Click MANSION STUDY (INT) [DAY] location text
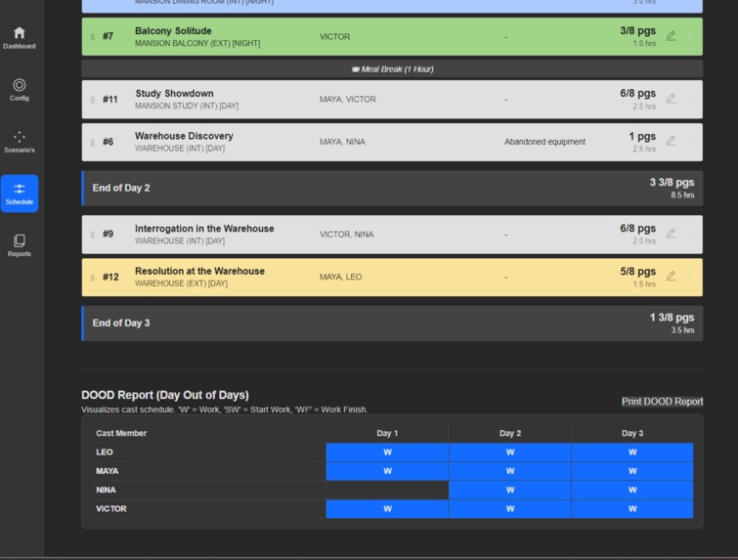 [x=187, y=106]
